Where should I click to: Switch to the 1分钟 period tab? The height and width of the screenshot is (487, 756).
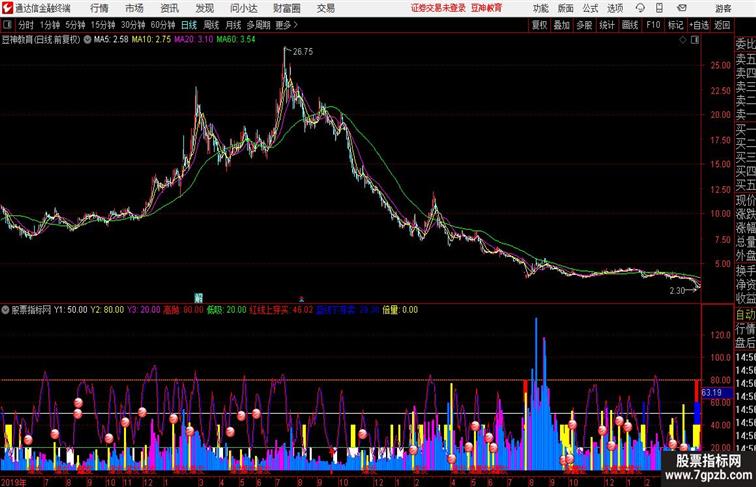pos(50,25)
